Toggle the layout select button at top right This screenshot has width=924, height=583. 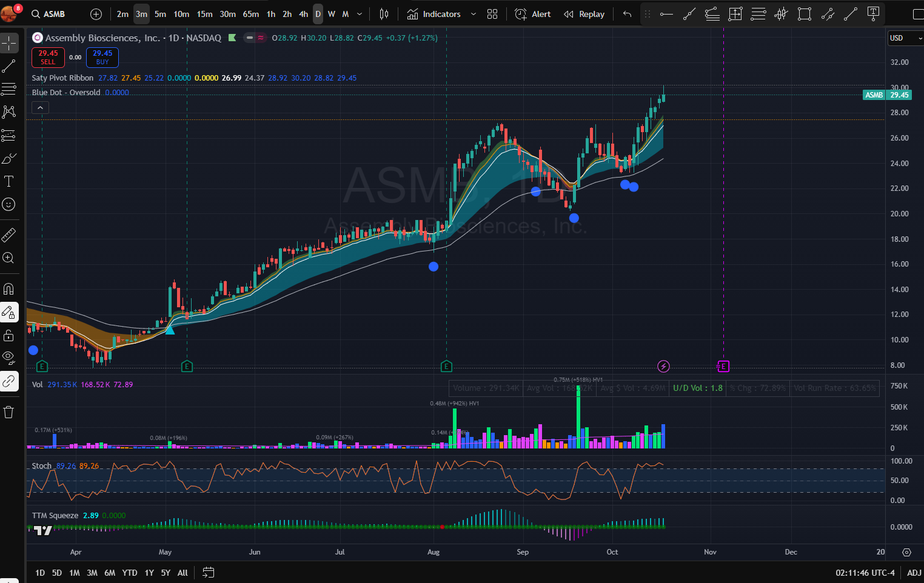tap(918, 14)
